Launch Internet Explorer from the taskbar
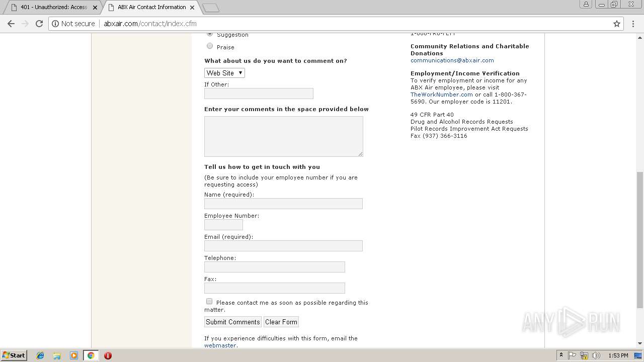This screenshot has width=644, height=362. [x=40, y=355]
